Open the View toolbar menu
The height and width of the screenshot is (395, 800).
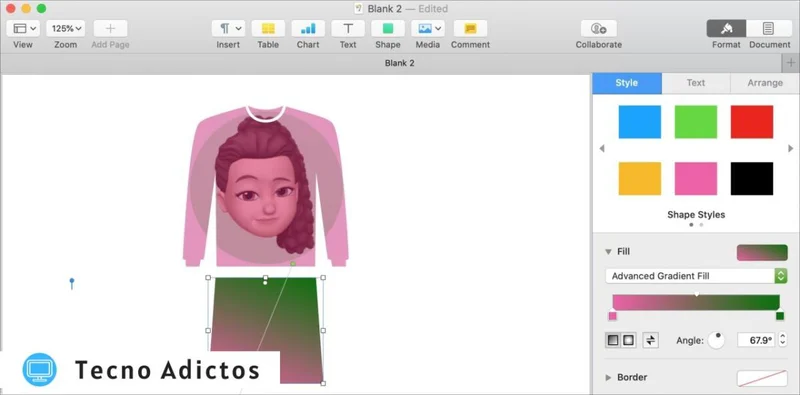(24, 29)
